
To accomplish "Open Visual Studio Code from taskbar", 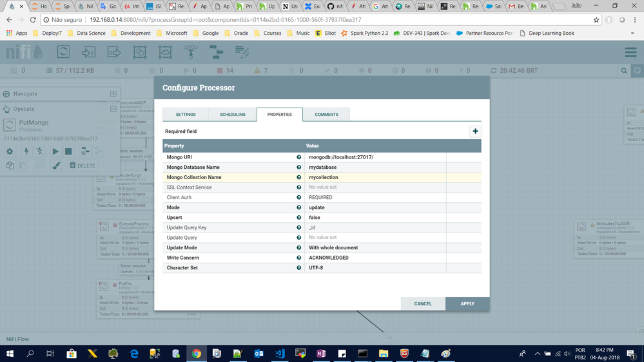I will (x=280, y=354).
